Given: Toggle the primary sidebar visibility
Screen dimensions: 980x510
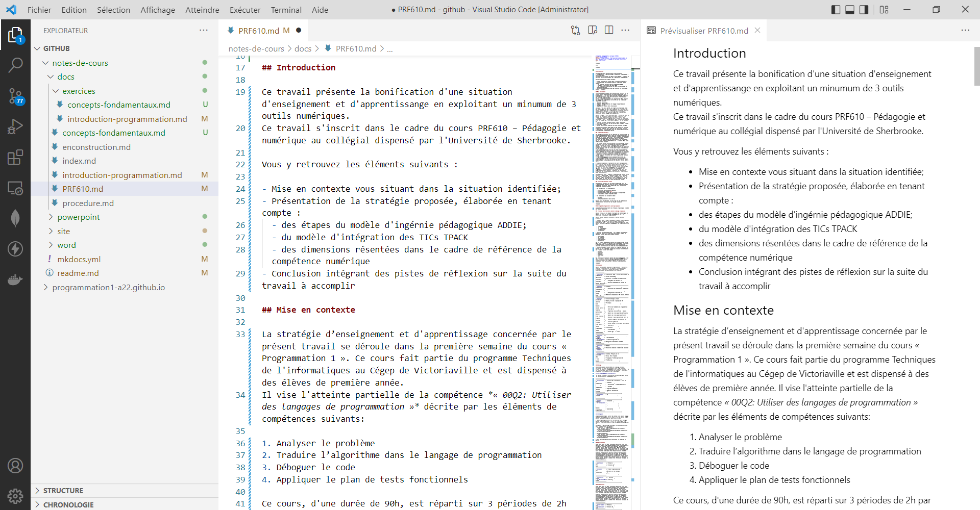Looking at the screenshot, I should pyautogui.click(x=836, y=10).
